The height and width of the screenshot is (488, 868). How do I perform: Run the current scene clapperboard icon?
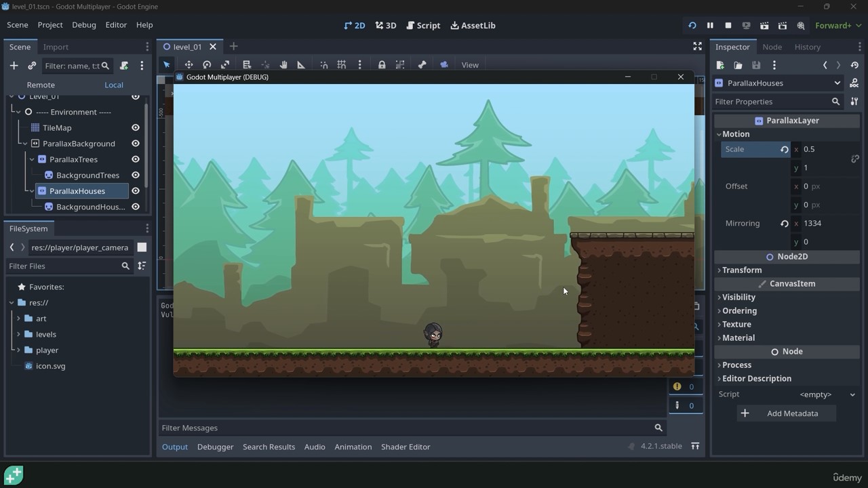pyautogui.click(x=764, y=26)
